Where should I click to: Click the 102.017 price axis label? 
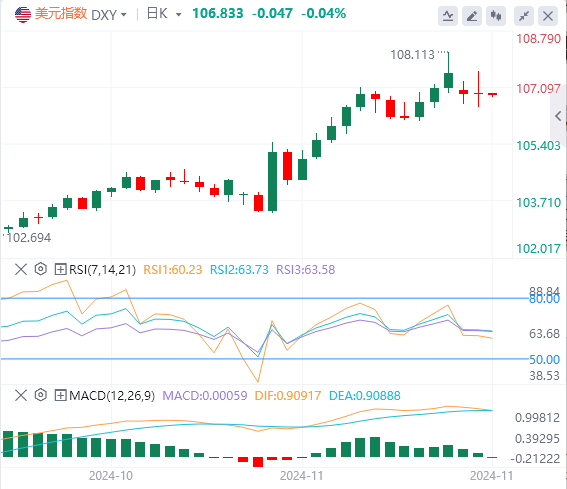coord(538,249)
